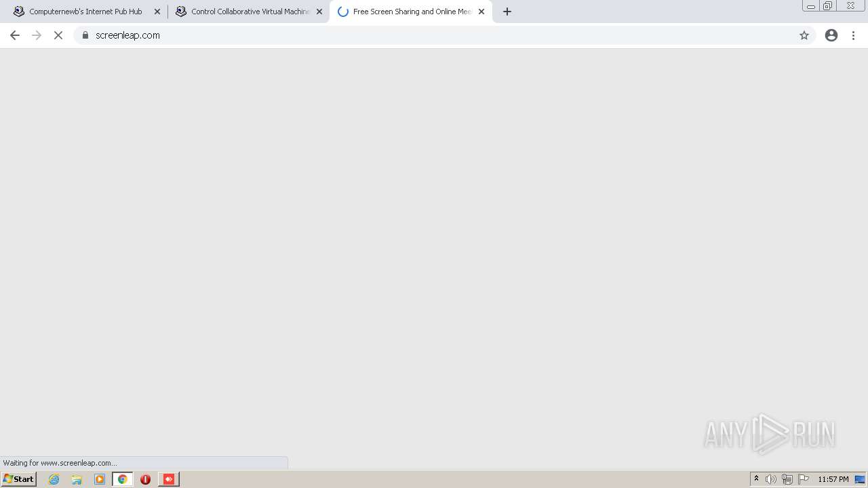Open the Opera taskbar icon
The height and width of the screenshot is (488, 868).
tap(145, 479)
